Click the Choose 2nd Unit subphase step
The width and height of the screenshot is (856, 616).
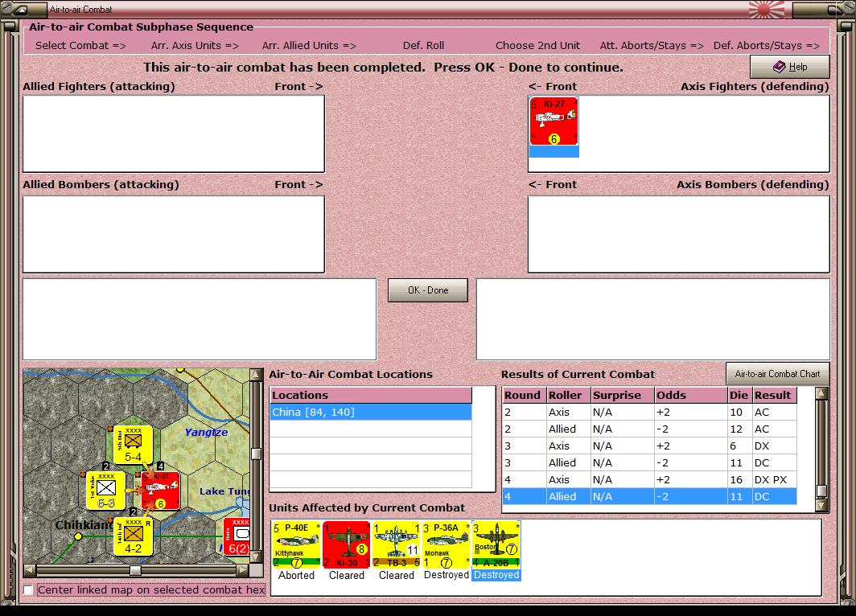click(537, 45)
